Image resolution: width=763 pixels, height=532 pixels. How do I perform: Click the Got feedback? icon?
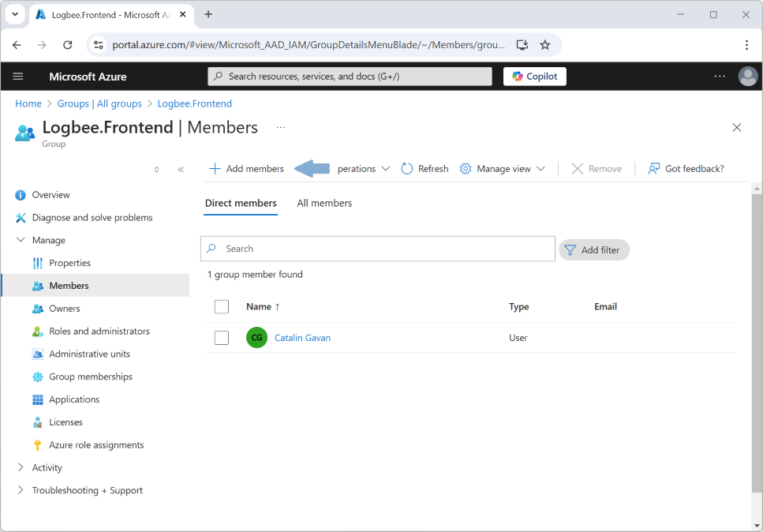tap(653, 169)
